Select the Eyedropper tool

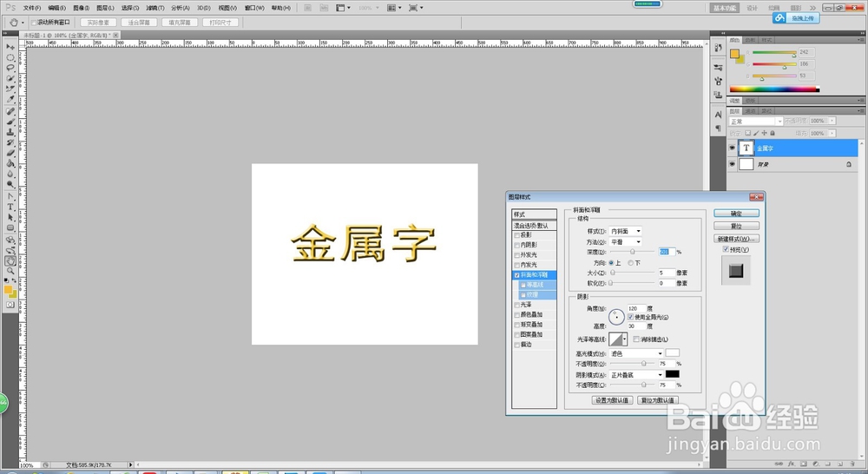pos(10,100)
